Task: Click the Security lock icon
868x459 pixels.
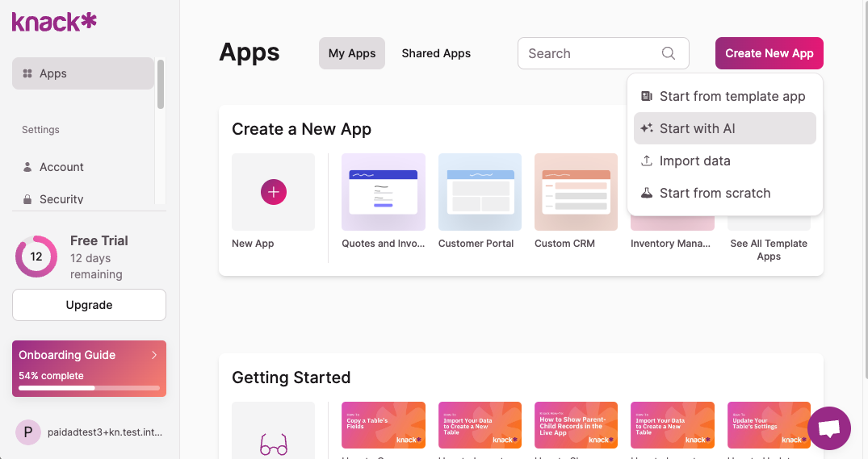Action: (x=27, y=199)
